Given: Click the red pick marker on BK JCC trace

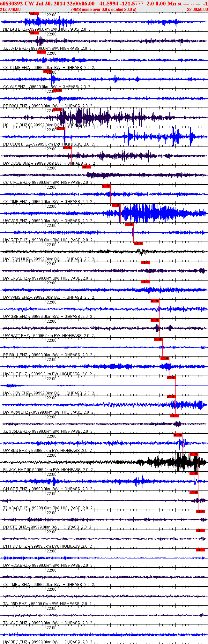Looking at the screenshot, I should coord(194,454).
